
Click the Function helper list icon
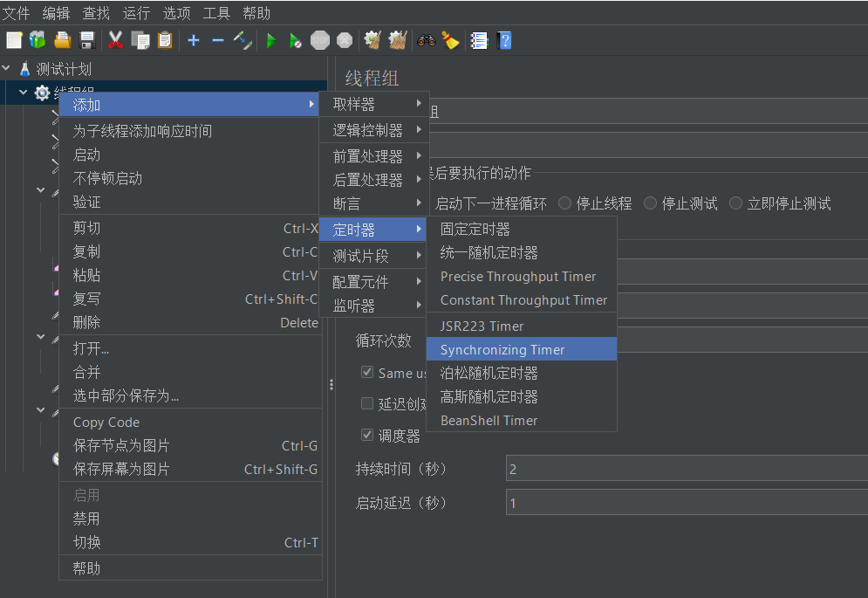pyautogui.click(x=479, y=40)
